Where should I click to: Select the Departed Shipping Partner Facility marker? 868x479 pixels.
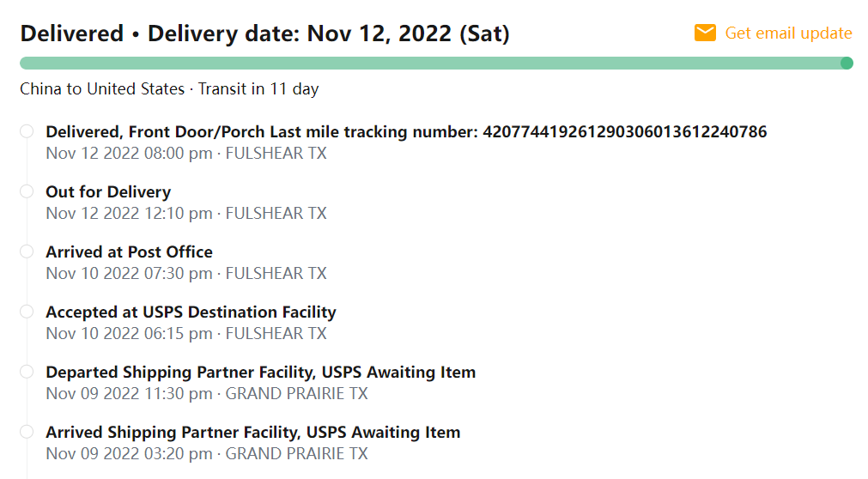[27, 372]
